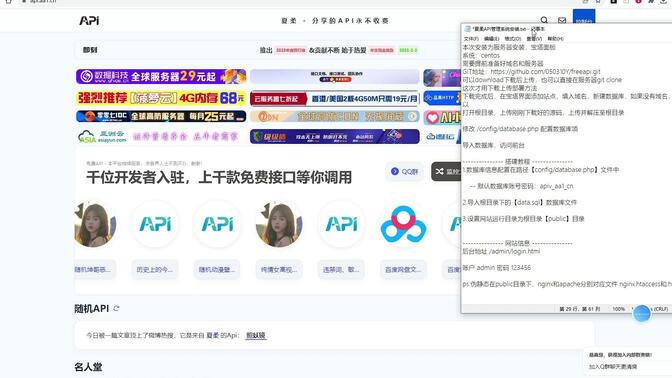Select the API icon above 历史上的今...
Image resolution: width=672 pixels, height=378 pixels.
155,224
